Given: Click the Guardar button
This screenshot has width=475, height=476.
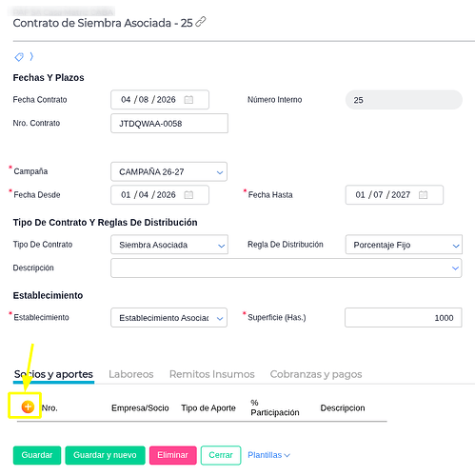Looking at the screenshot, I should click(x=37, y=455).
